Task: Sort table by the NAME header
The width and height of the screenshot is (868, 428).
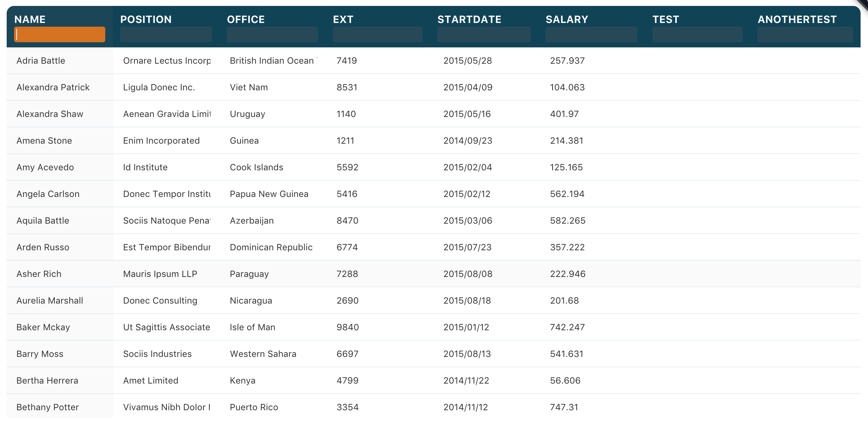Action: coord(30,19)
